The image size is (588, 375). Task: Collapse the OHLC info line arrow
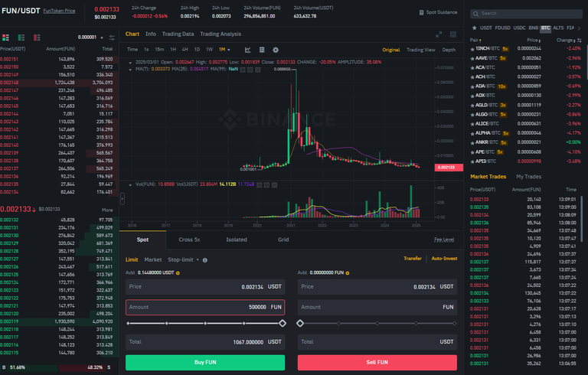[x=130, y=63]
